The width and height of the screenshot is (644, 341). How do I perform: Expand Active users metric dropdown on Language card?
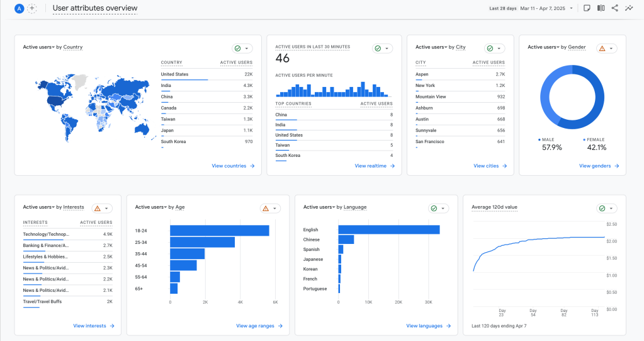click(319, 207)
